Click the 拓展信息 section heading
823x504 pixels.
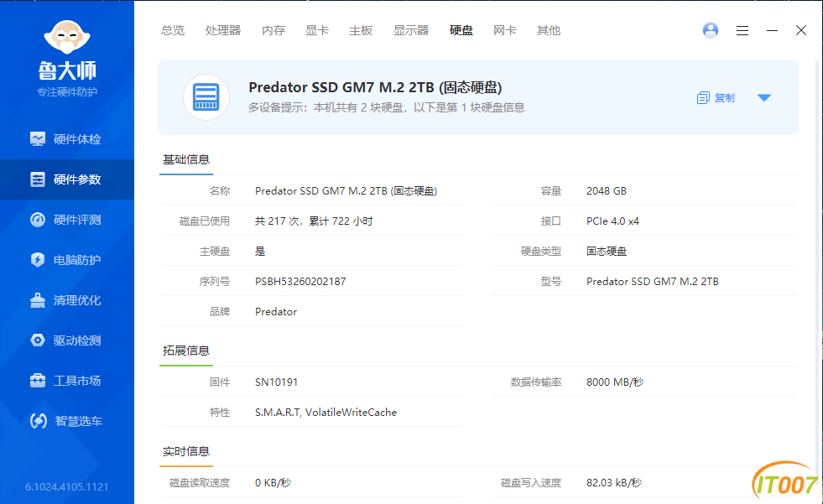pos(185,351)
